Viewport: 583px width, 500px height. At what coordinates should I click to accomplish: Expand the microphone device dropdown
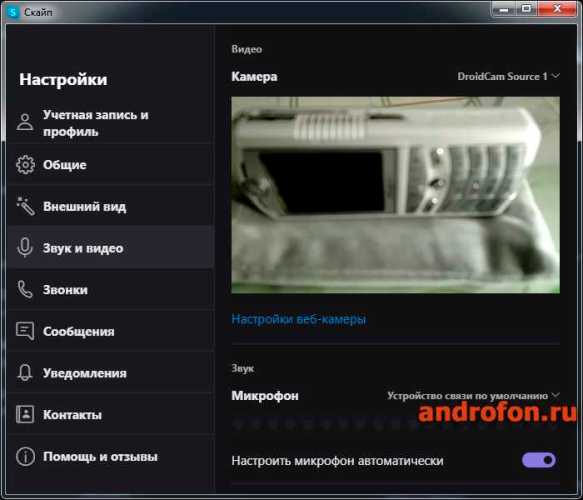[473, 396]
